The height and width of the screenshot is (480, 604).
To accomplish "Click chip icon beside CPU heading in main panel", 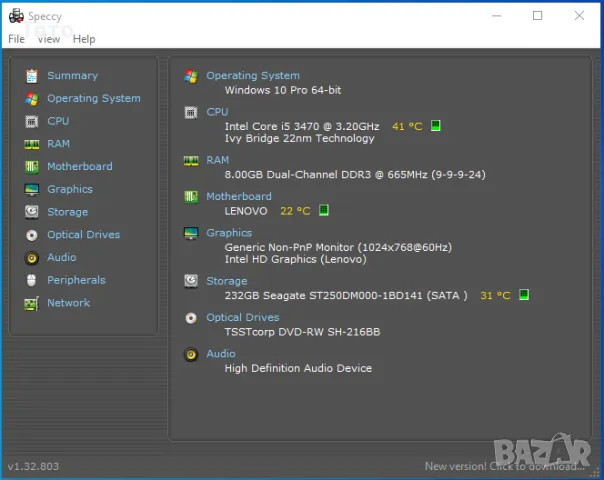I will [191, 112].
